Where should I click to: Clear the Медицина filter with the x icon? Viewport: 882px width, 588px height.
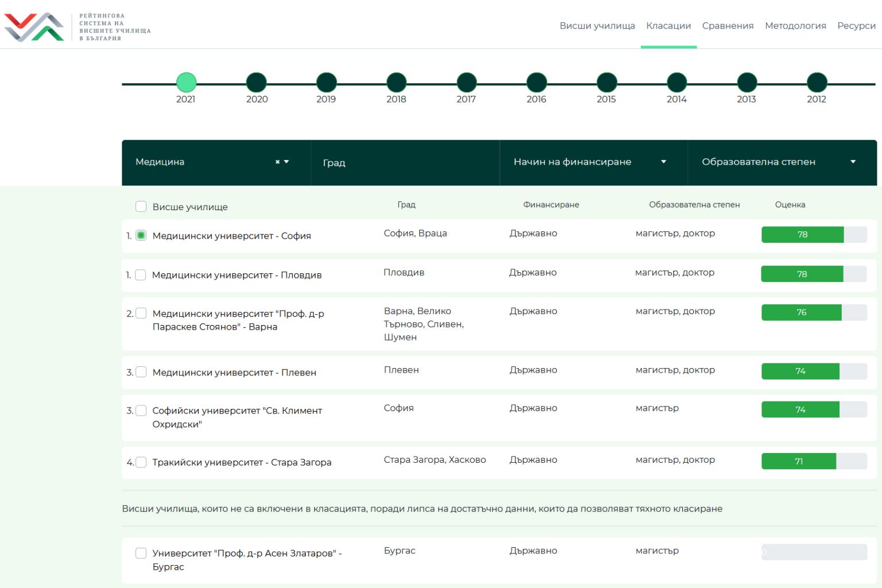277,162
